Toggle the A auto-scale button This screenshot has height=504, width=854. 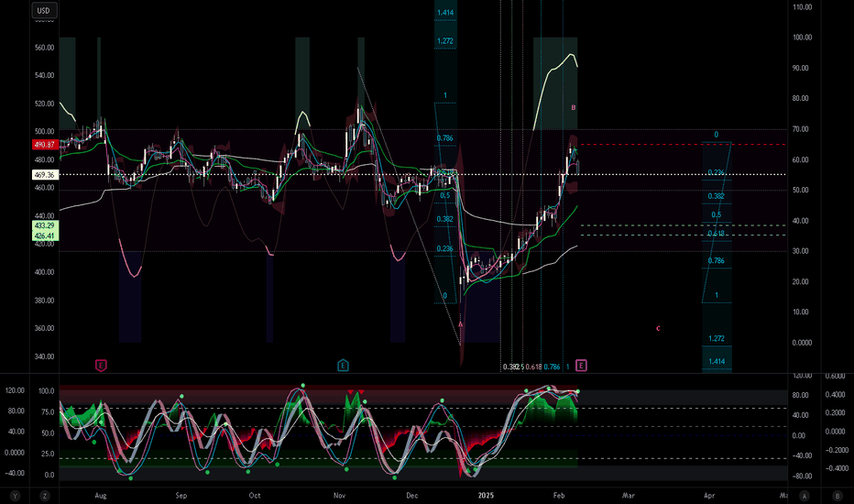coord(805,496)
